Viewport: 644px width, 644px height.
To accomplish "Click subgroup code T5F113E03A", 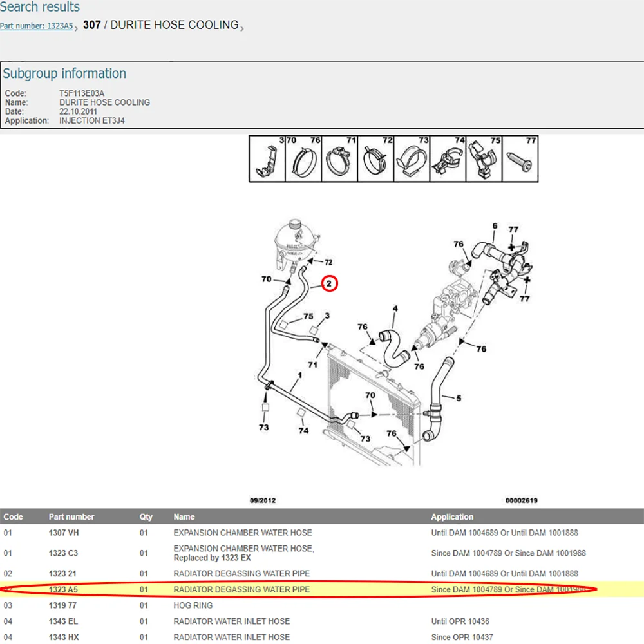I will tap(82, 93).
